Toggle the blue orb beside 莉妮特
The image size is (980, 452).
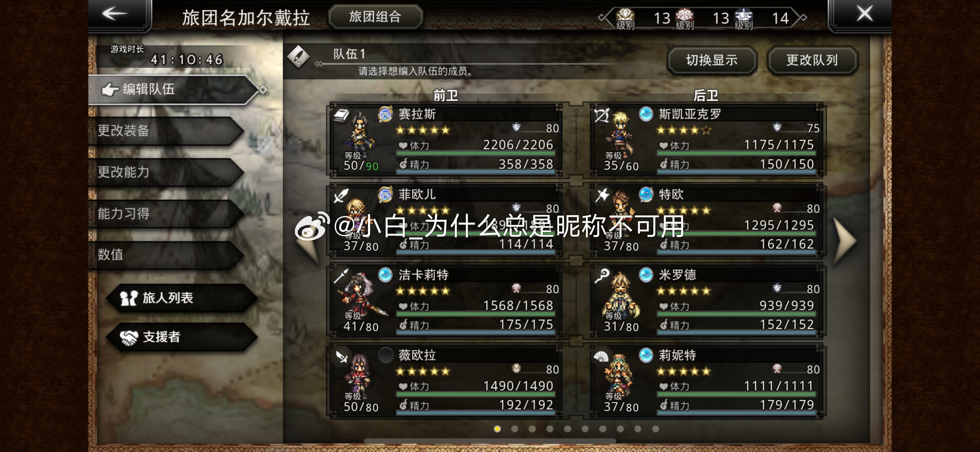(646, 355)
